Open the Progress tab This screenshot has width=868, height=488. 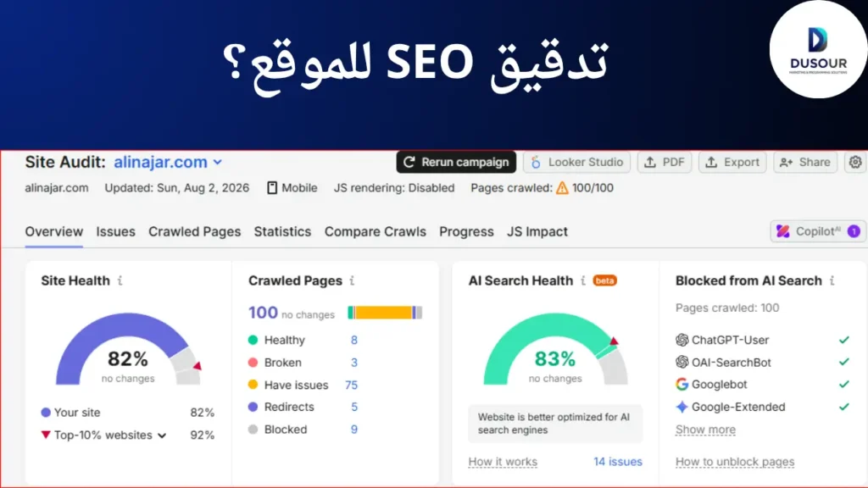(x=466, y=232)
